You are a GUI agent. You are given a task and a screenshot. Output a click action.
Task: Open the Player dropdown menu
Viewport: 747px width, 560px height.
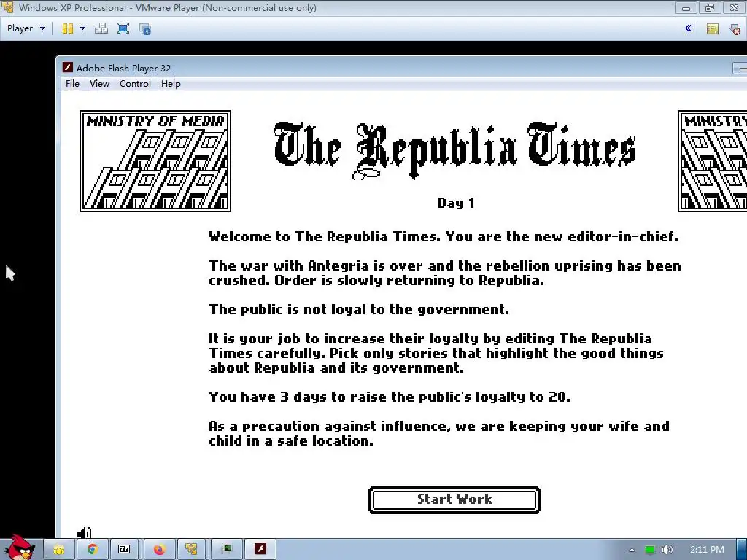[x=26, y=28]
